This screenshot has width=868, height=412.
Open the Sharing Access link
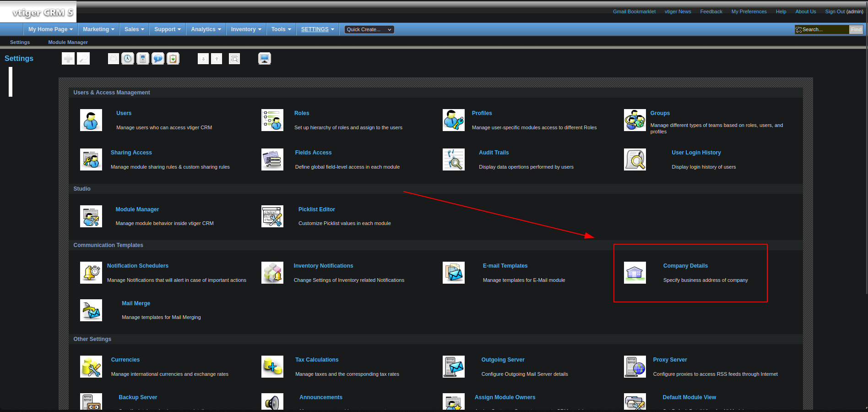point(131,153)
